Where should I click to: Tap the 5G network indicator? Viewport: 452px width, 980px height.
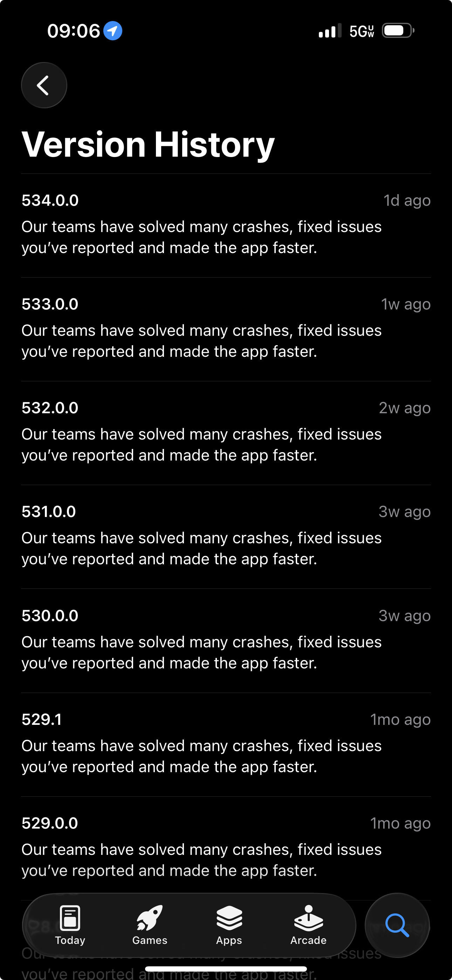pos(362,31)
